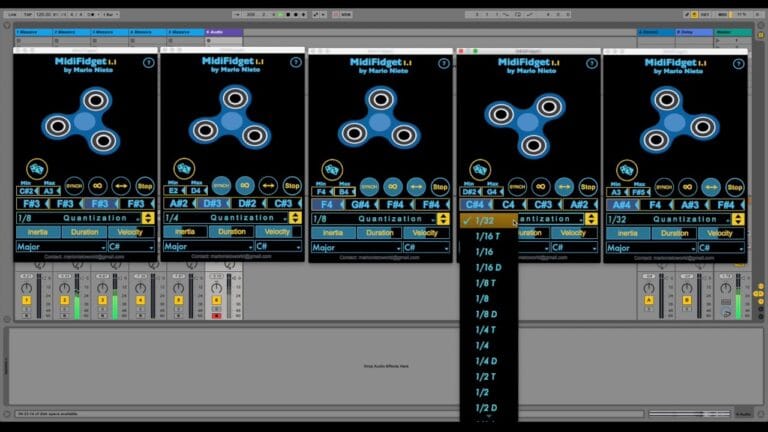Screen dimensions: 768x432
Task: Click the fidget spinner in C#2–A3 MidiFidget
Action: [81, 120]
